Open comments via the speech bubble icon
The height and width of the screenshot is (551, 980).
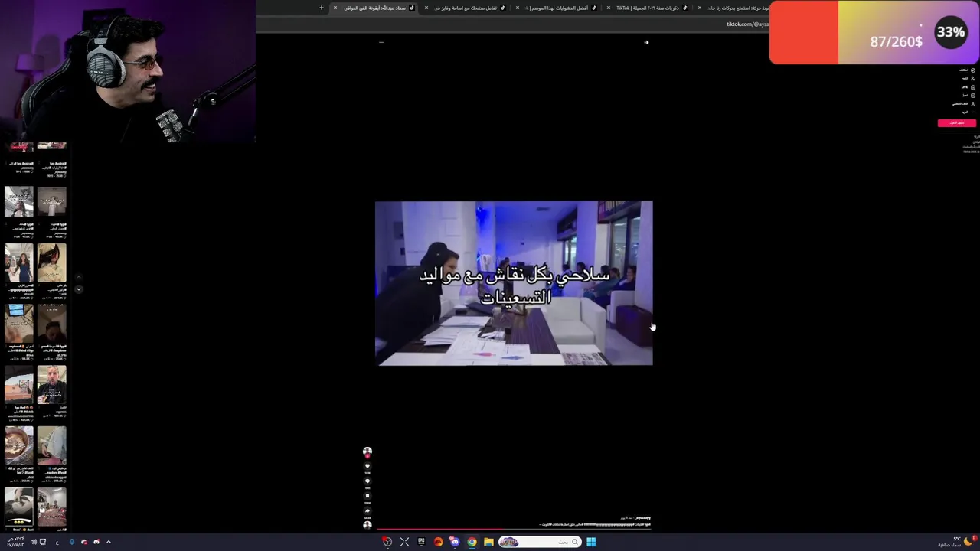367,481
